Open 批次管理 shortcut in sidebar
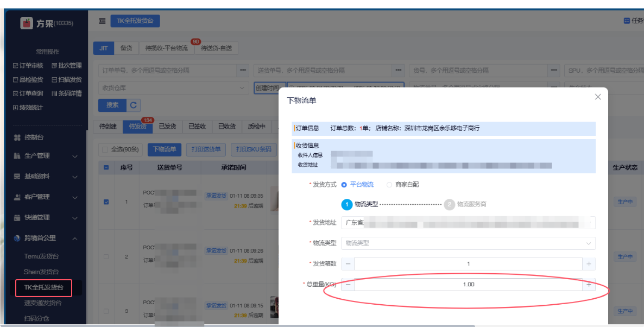This screenshot has height=327, width=644. pyautogui.click(x=67, y=65)
